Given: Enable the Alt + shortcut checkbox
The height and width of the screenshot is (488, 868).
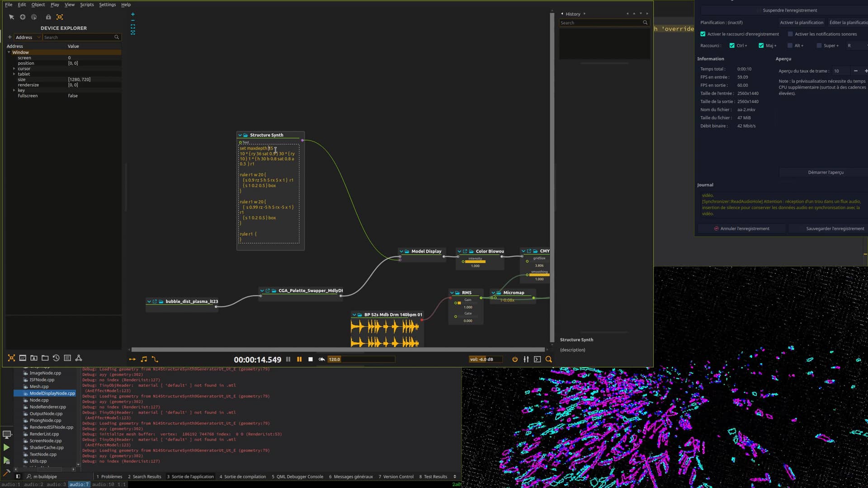Looking at the screenshot, I should click(790, 45).
